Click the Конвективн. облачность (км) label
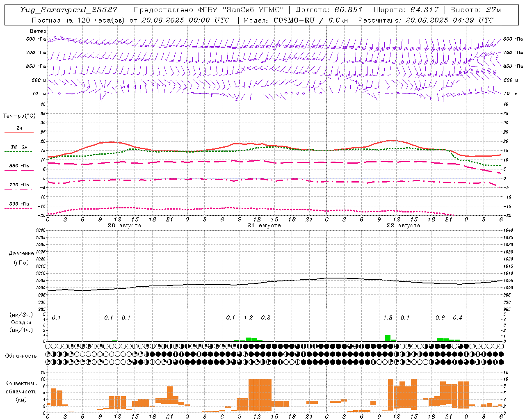 click(21, 392)
